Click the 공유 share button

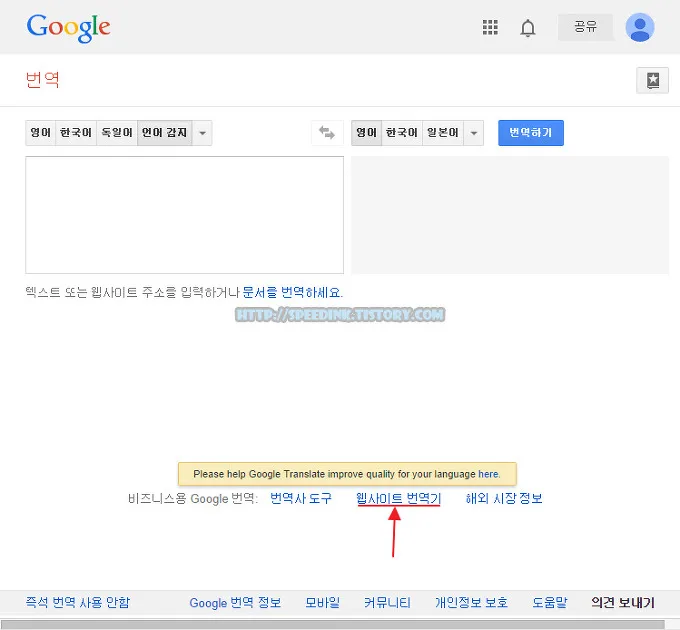click(x=585, y=27)
